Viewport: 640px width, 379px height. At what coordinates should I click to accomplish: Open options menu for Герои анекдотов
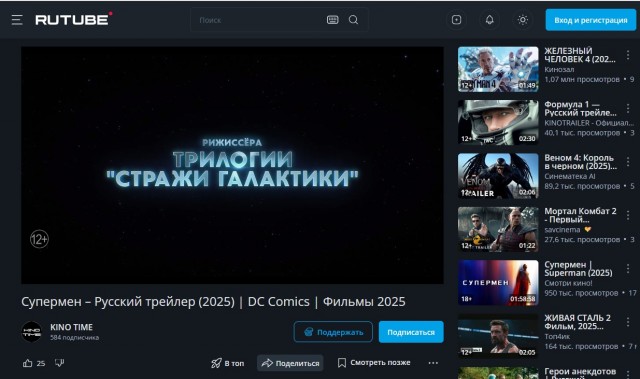[x=628, y=374]
